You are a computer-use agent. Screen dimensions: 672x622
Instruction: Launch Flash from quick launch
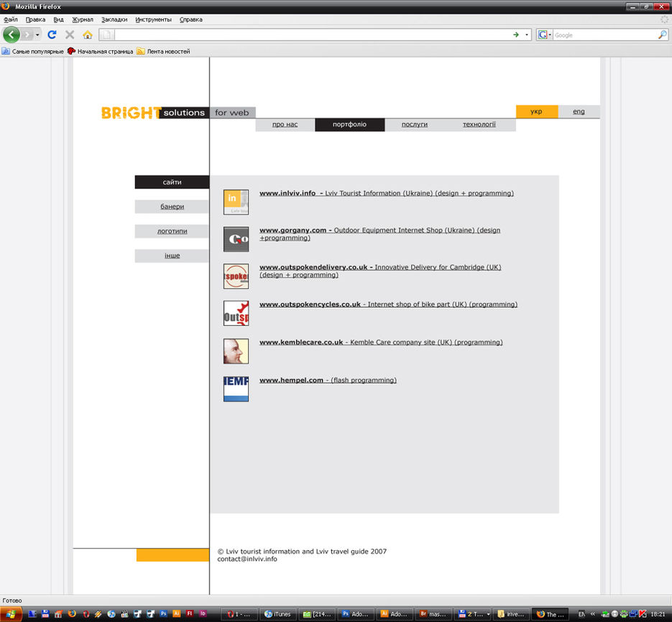click(190, 614)
